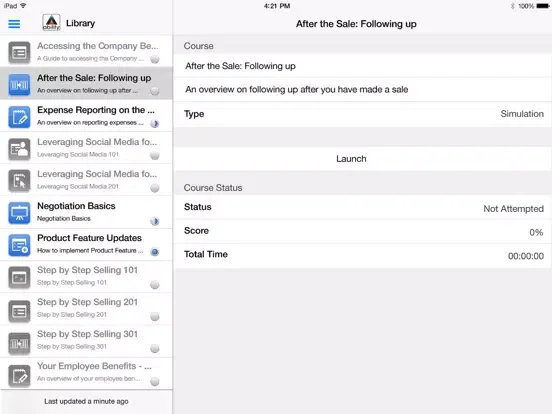The height and width of the screenshot is (414, 552).
Task: Select Step by Step Selling 201 title
Action: click(x=87, y=302)
